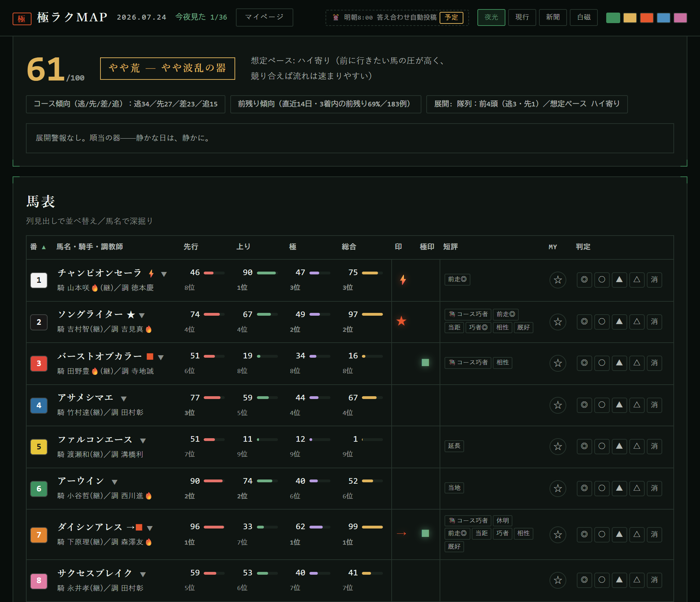Image resolution: width=700 pixels, height=602 pixels.
Task: Open マイページ button
Action: click(264, 17)
